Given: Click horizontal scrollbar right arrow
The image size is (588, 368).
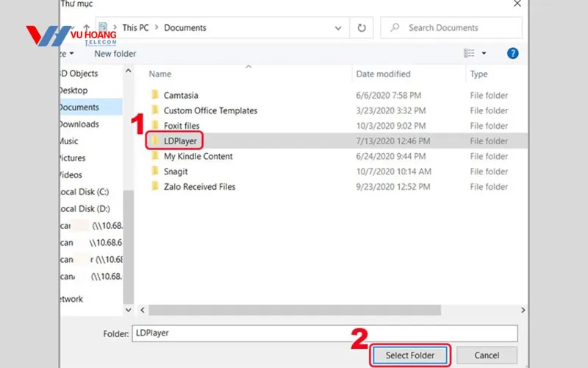Looking at the screenshot, I should pyautogui.click(x=523, y=310).
